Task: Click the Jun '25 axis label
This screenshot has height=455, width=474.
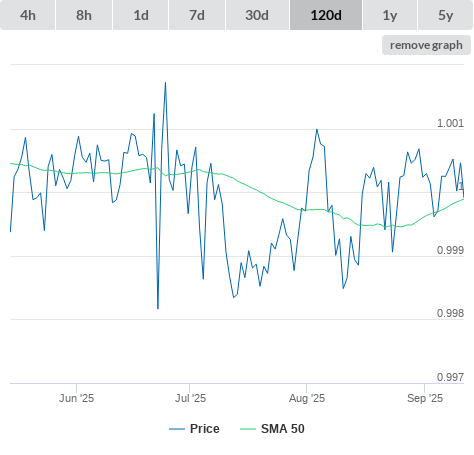Action: pos(76,398)
